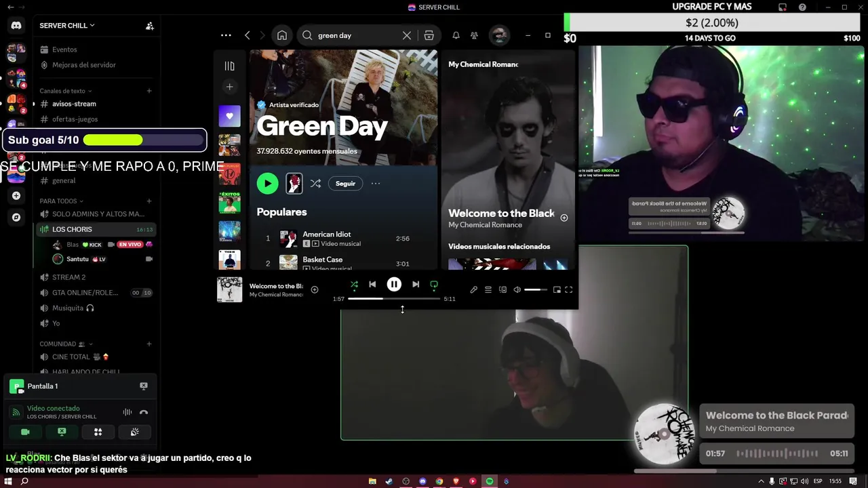Clear the green day search text

[x=407, y=35]
